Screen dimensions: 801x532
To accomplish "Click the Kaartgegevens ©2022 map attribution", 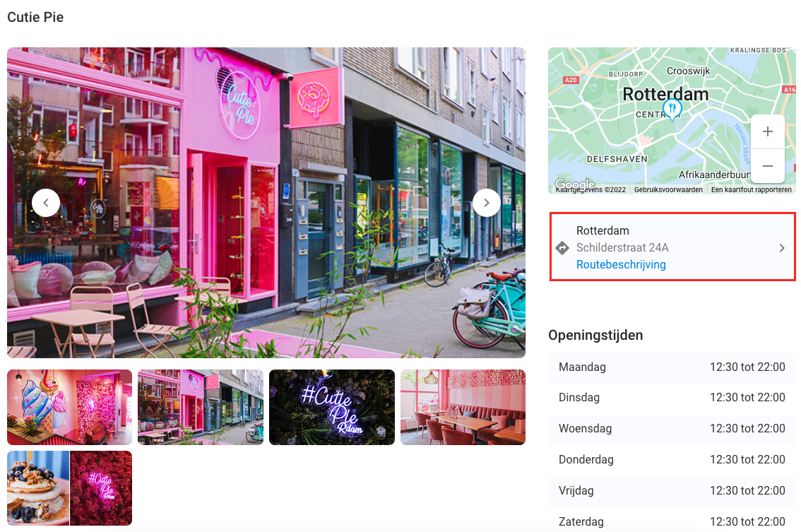I will coord(591,189).
